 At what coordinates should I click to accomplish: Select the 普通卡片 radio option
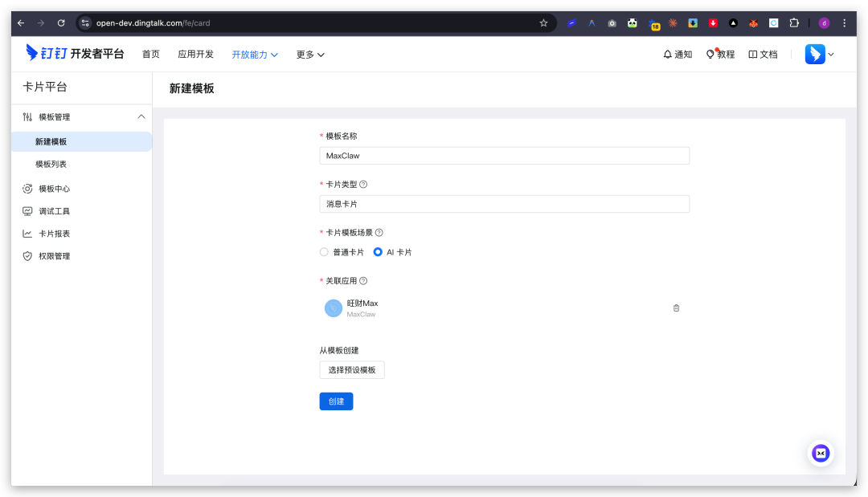[325, 252]
